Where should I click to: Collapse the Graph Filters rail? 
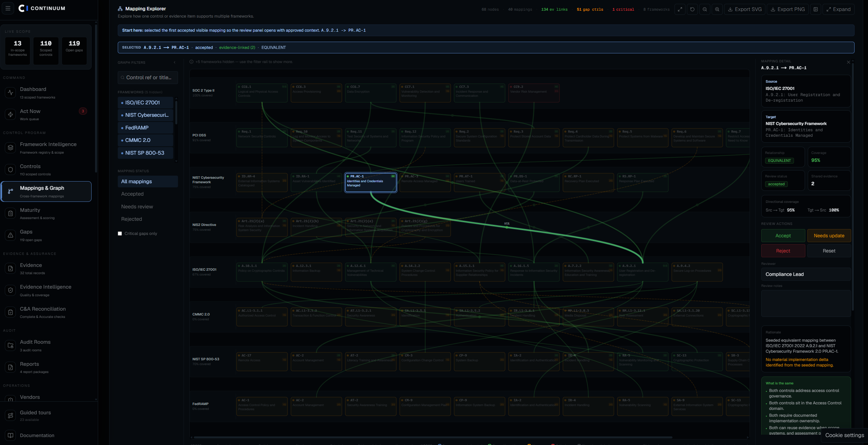click(x=175, y=62)
